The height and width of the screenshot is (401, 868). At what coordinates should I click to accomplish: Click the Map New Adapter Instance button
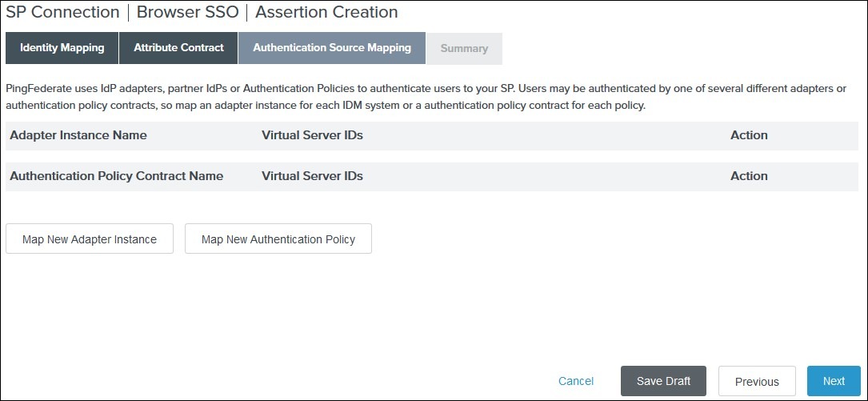(x=90, y=239)
